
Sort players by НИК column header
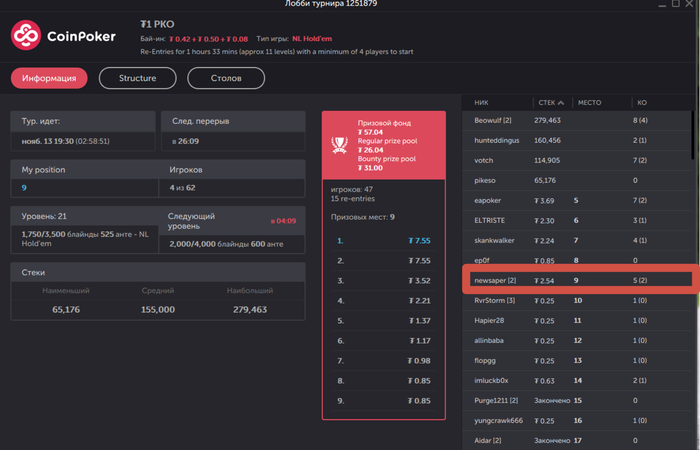tap(481, 103)
